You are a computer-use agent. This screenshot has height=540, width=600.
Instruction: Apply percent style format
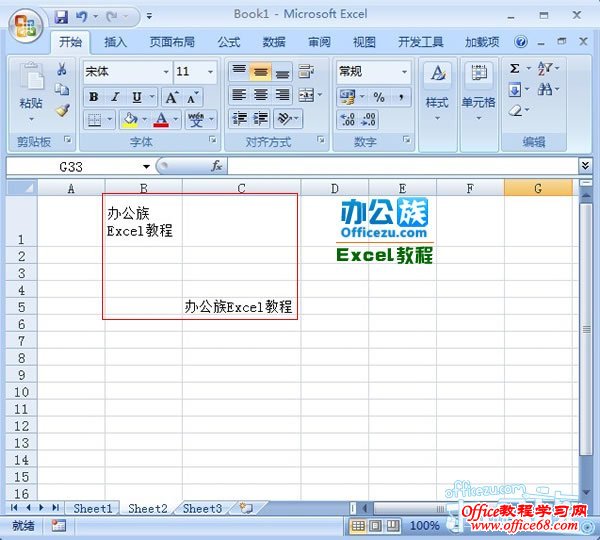pyautogui.click(x=379, y=97)
